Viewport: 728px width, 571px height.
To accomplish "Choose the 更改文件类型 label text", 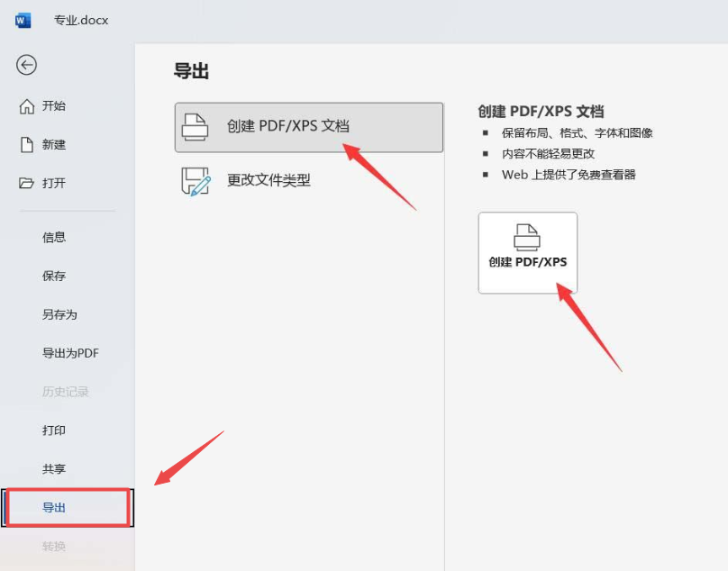I will click(x=268, y=180).
